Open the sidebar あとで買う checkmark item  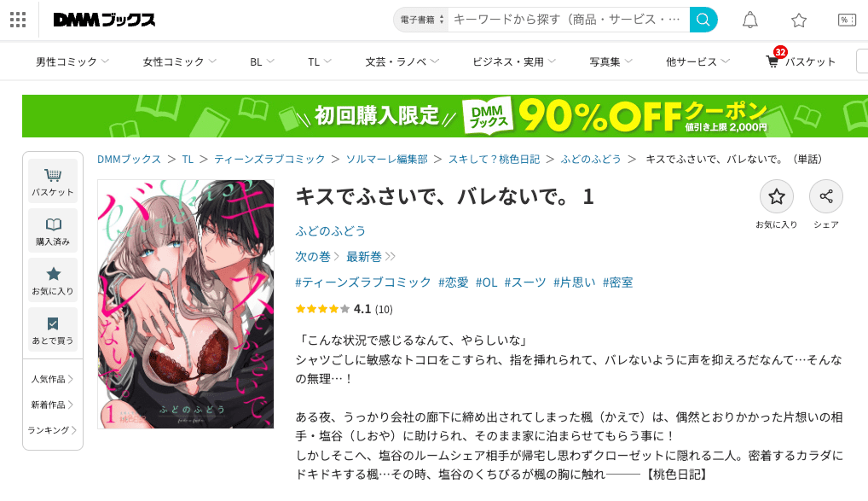[53, 330]
